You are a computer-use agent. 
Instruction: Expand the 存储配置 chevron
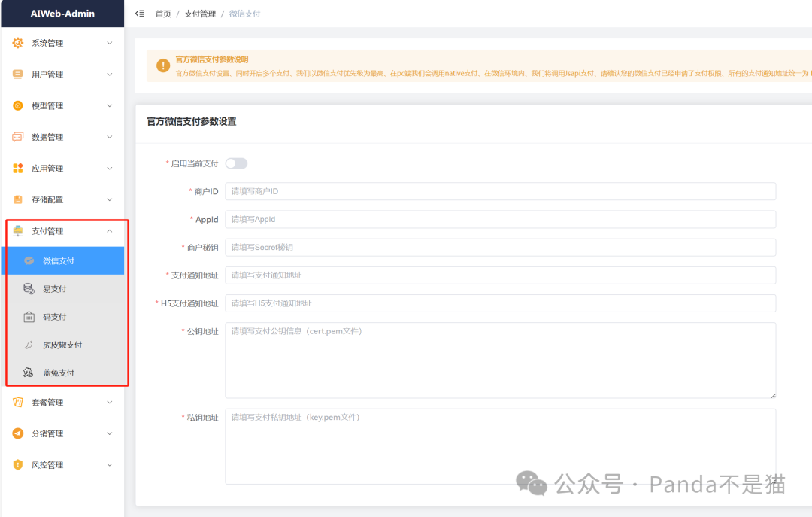109,199
